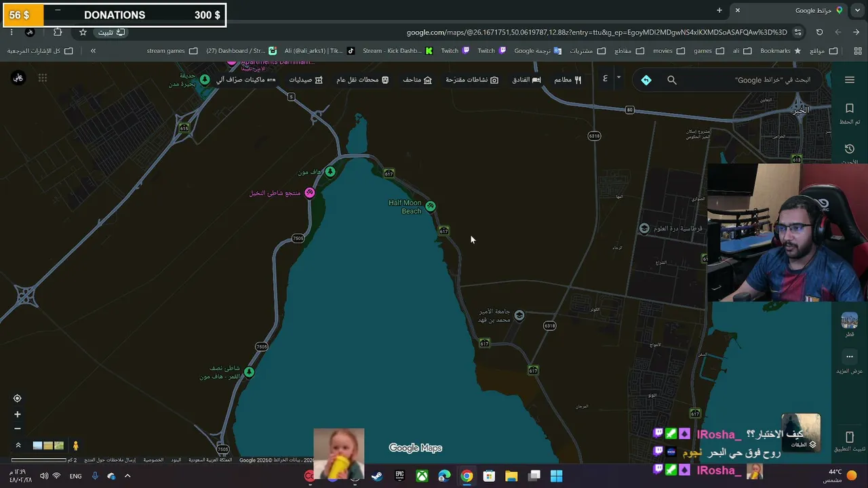Open the Terms link in the footer

[x=176, y=460]
